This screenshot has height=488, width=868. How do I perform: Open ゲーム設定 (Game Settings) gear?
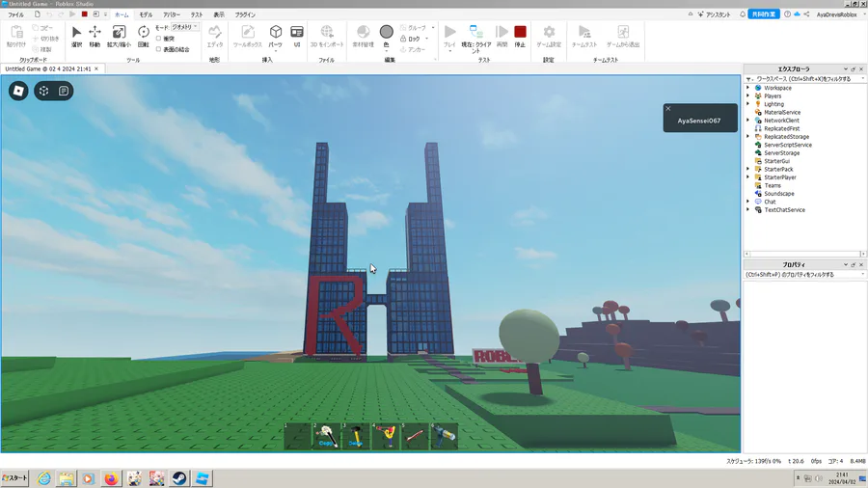(x=549, y=37)
